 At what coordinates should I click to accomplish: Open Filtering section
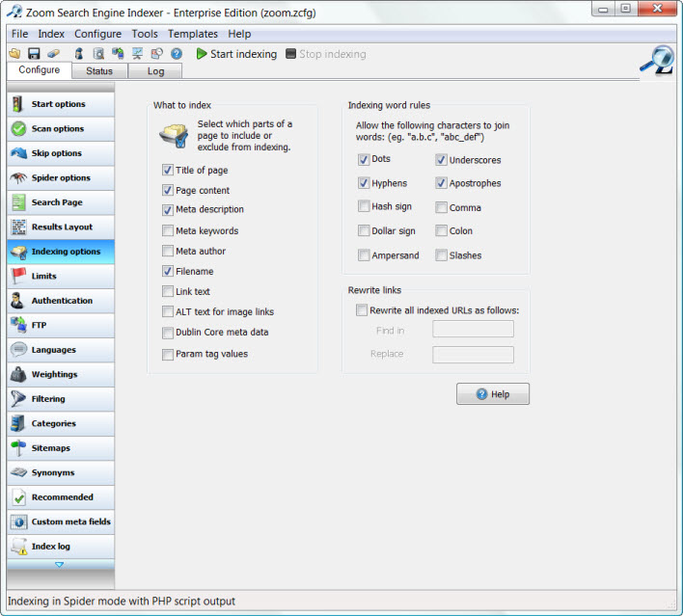coord(61,399)
